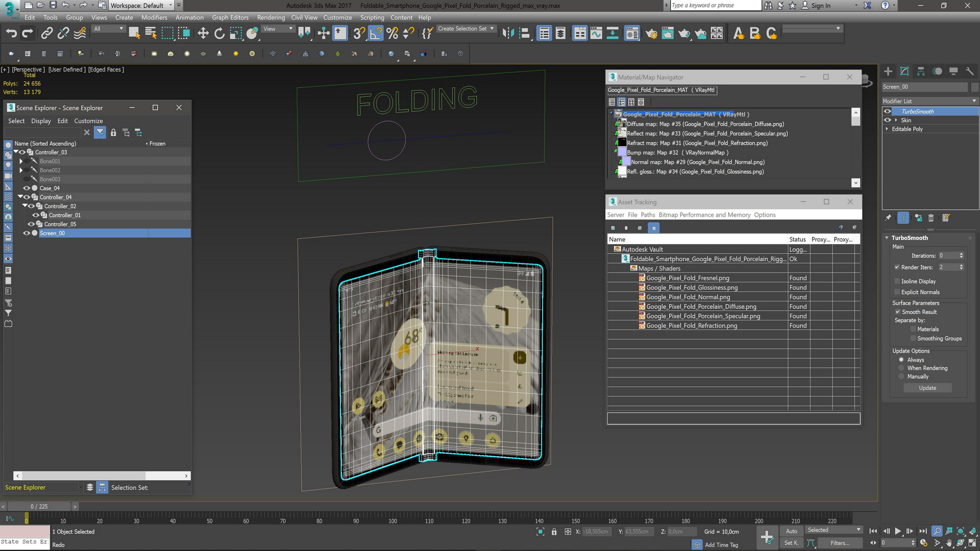This screenshot has height=551, width=980.
Task: Open the Render Setup teapot icon
Action: tap(651, 34)
